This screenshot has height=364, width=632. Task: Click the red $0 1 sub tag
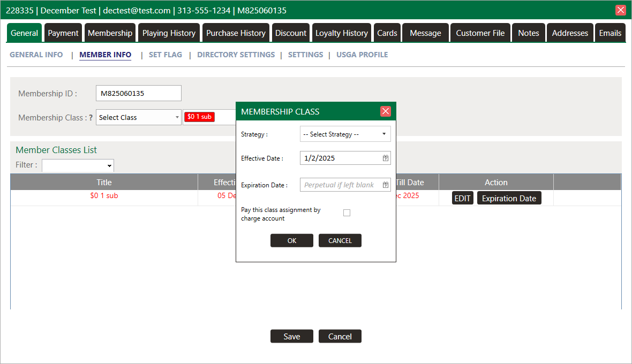(199, 117)
